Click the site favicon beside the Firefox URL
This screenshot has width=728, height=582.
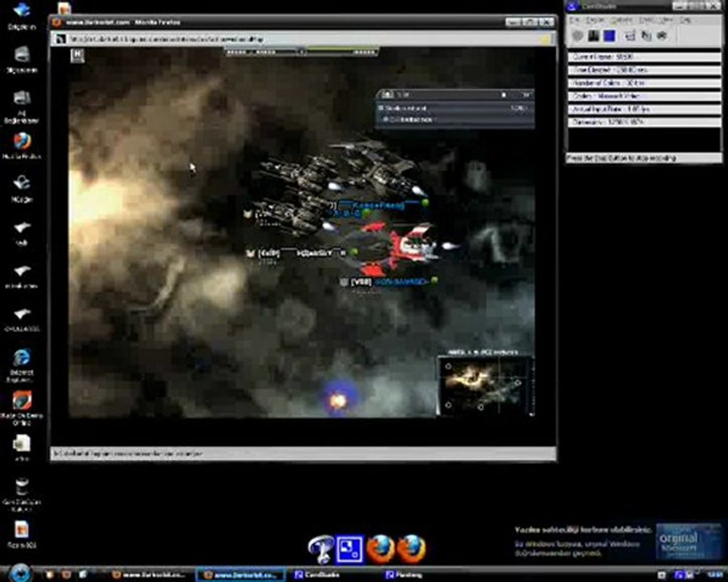pyautogui.click(x=60, y=40)
